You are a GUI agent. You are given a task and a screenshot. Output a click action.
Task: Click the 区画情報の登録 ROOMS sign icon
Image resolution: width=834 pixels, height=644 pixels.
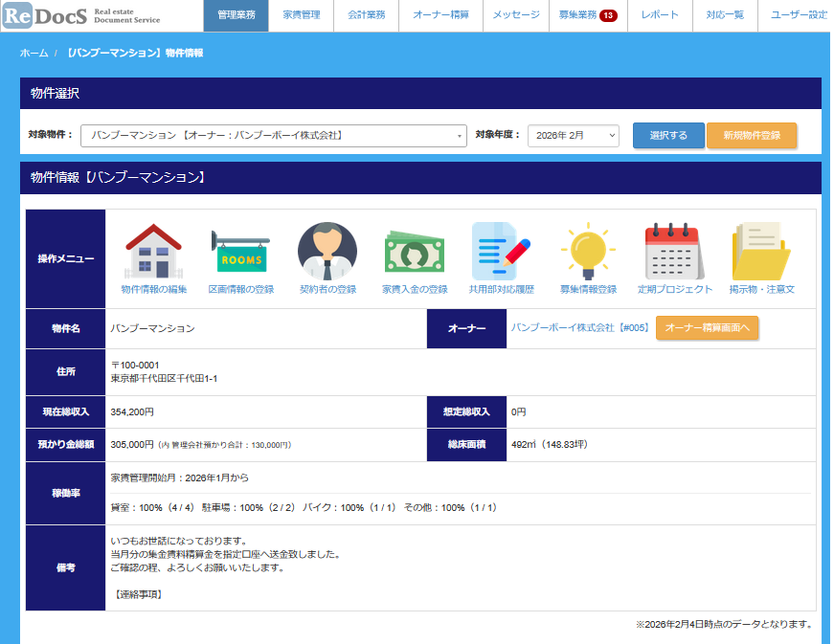(x=240, y=252)
